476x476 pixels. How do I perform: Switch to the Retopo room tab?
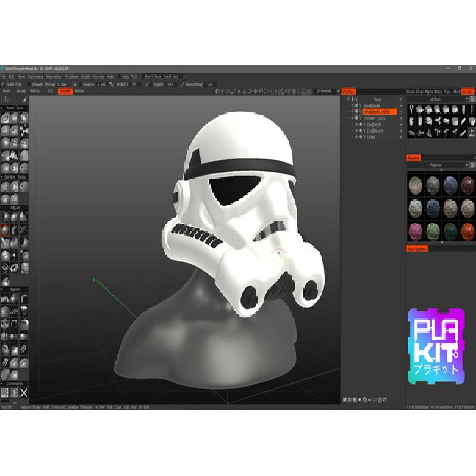click(x=36, y=91)
